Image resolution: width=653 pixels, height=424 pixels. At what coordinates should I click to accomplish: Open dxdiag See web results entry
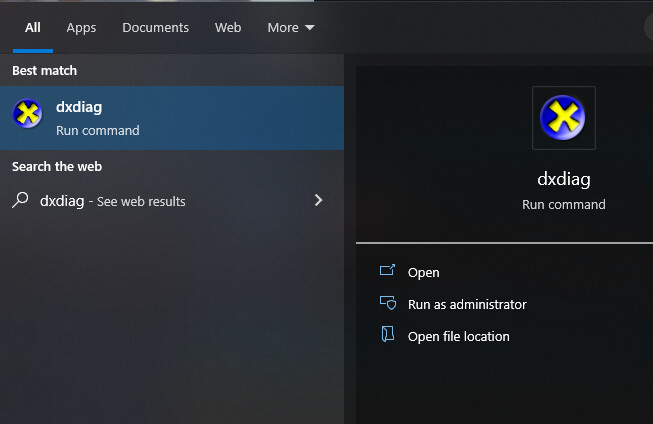[172, 201]
